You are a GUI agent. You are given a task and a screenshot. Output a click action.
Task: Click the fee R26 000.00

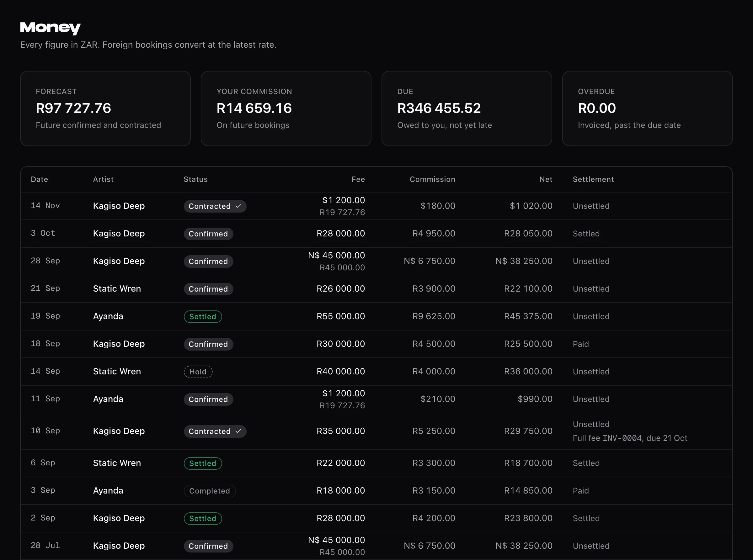coord(340,289)
